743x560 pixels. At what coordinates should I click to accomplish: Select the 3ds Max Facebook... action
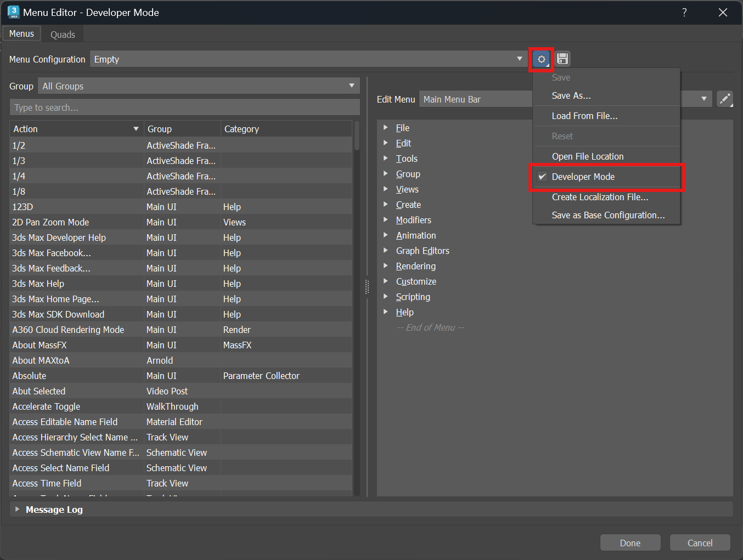181,253
